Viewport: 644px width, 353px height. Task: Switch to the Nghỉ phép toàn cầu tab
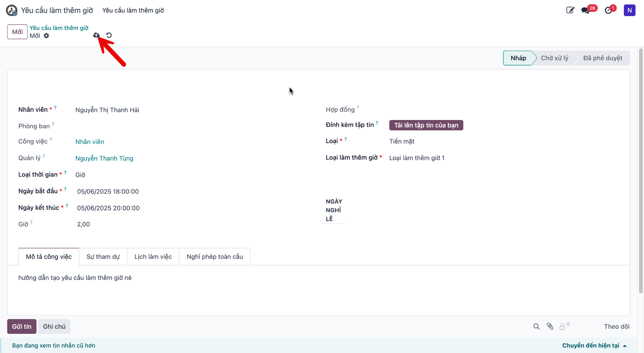pyautogui.click(x=215, y=257)
